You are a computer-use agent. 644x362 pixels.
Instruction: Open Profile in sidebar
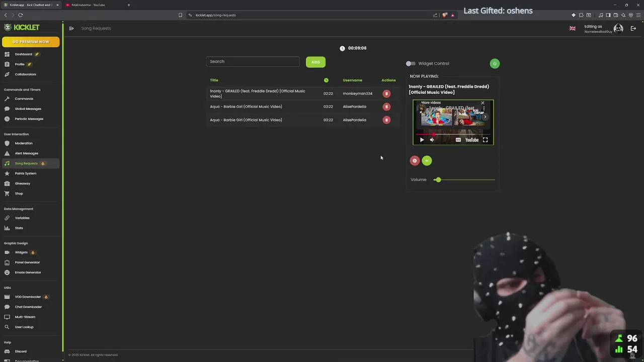coord(20,64)
